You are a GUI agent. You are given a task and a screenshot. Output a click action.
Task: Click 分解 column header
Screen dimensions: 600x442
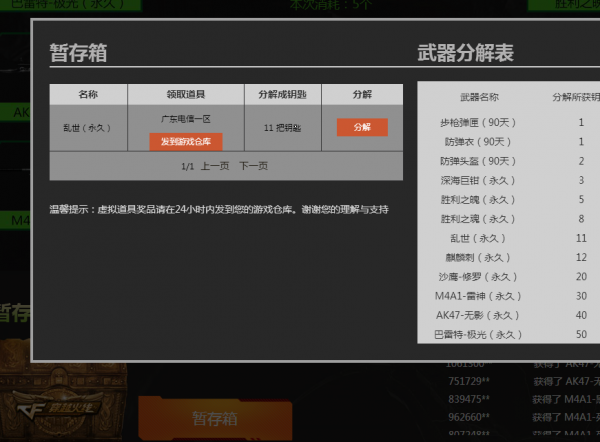362,94
